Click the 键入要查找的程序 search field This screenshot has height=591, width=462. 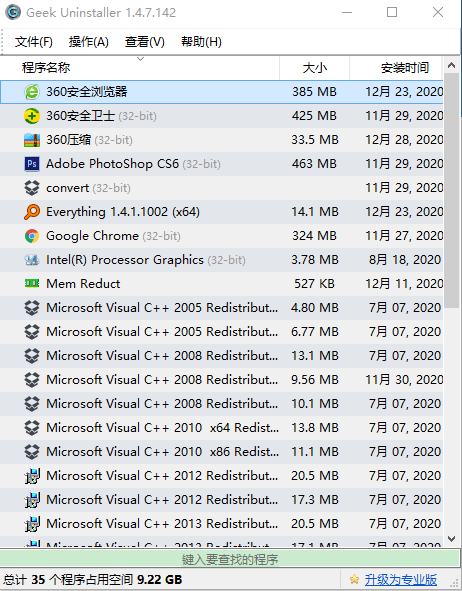click(230, 559)
